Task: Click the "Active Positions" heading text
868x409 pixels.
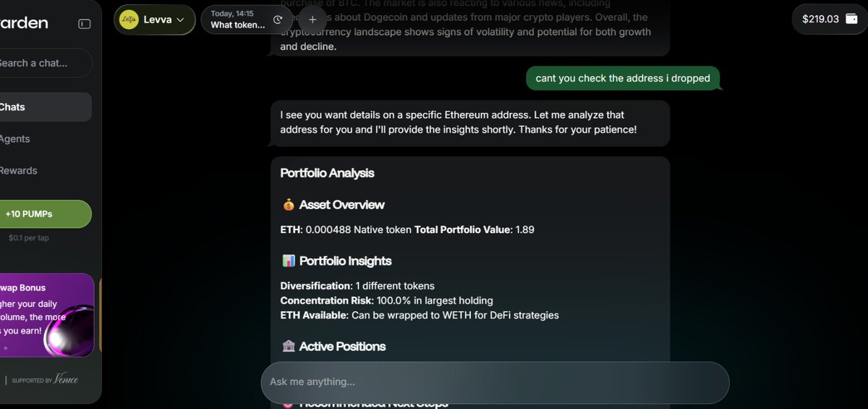Action: [343, 347]
